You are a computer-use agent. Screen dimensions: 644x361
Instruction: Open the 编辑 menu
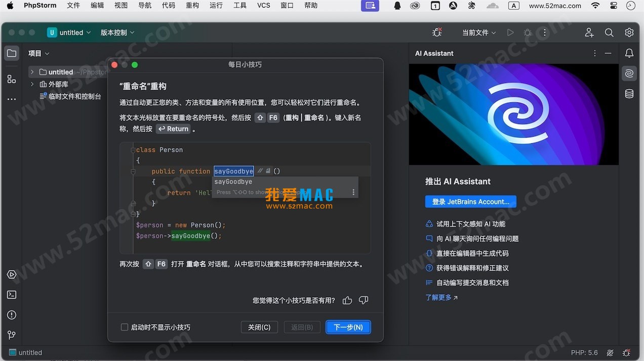97,6
